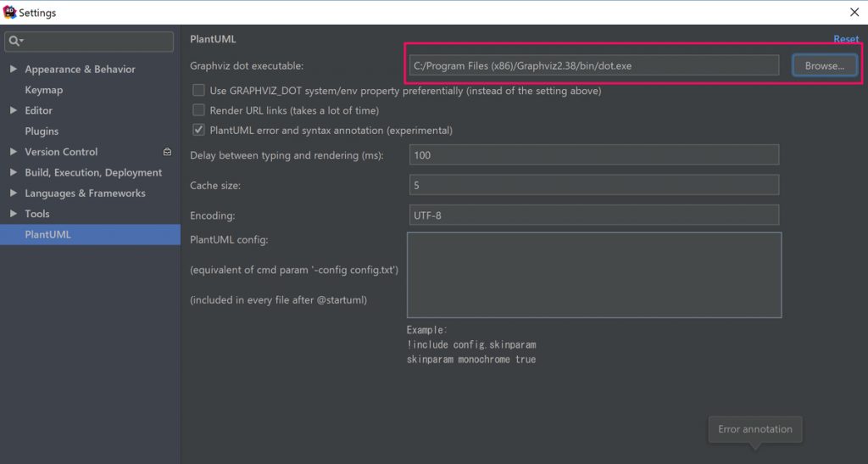Click the Reset link
Screen dimensions: 868x464
click(846, 39)
